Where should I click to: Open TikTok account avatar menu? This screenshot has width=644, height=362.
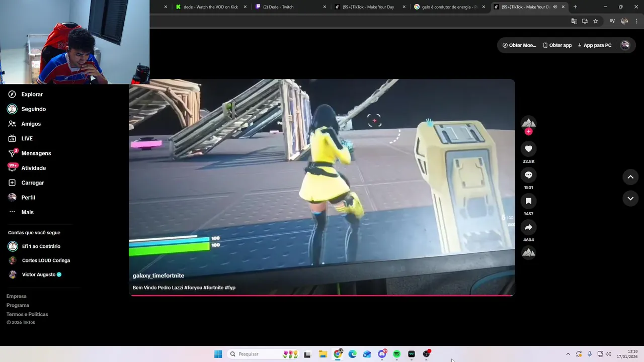point(625,45)
